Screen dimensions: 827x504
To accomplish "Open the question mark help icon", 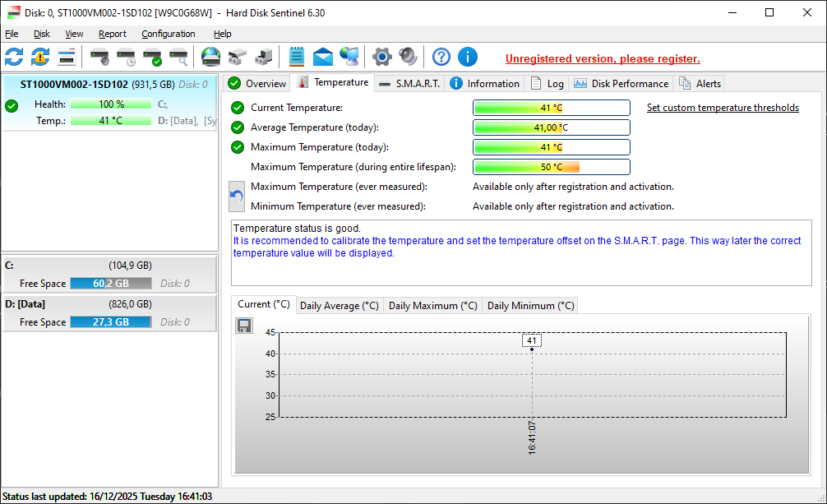I will click(x=441, y=57).
